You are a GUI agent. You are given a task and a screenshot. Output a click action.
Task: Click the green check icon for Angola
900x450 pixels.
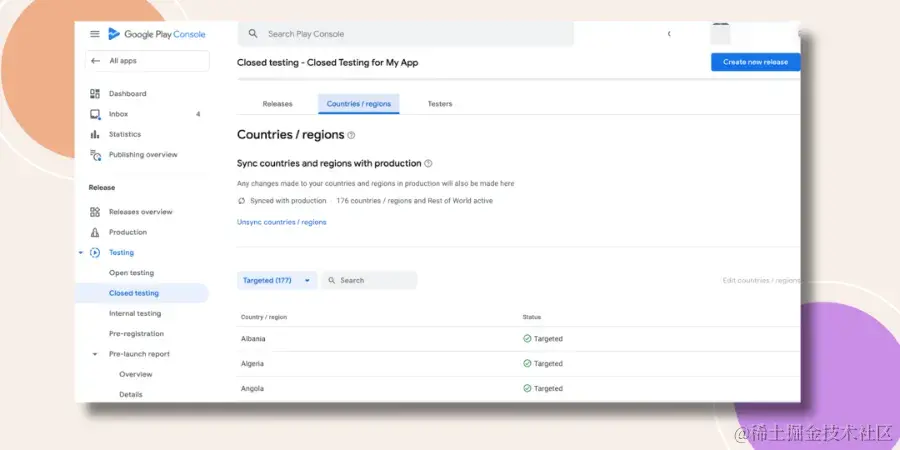pyautogui.click(x=527, y=389)
